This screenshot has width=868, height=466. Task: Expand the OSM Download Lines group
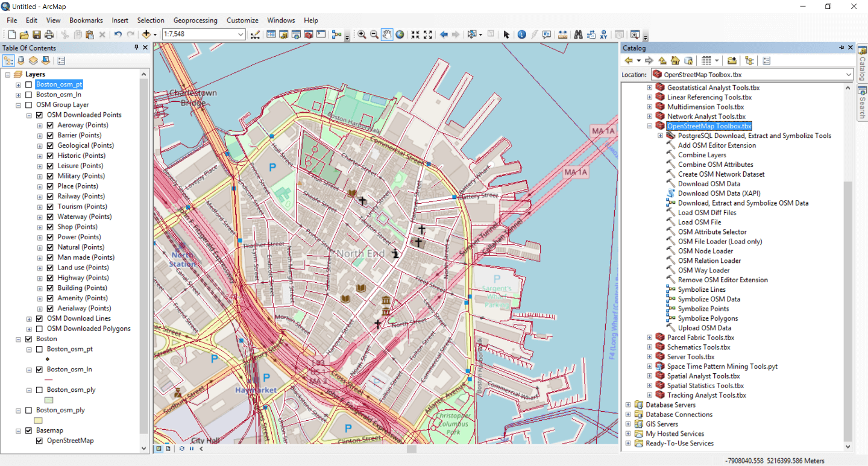point(30,319)
